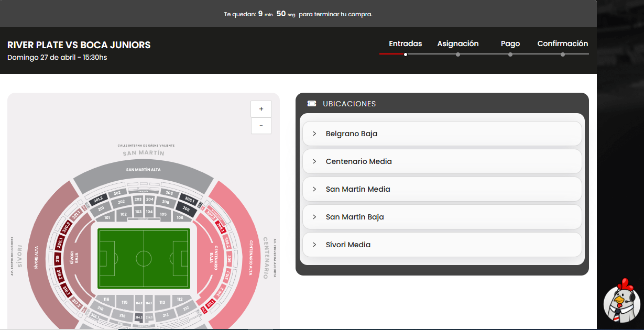Screen dimensions: 644x330
Task: Expand the San Martín Media location
Action: tap(442, 189)
